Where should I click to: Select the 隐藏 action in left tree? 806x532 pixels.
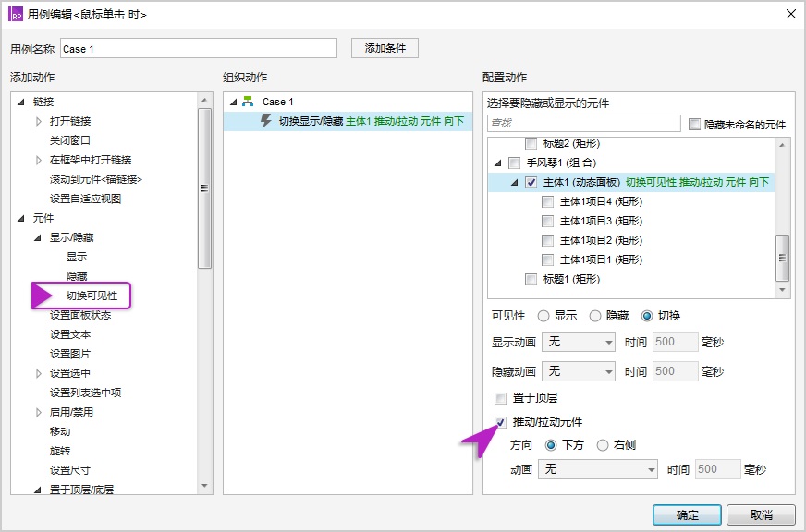(77, 276)
